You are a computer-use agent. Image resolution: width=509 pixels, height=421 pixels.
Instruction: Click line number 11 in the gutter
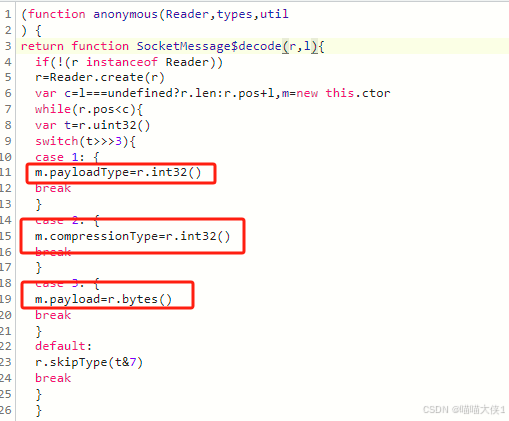point(5,172)
